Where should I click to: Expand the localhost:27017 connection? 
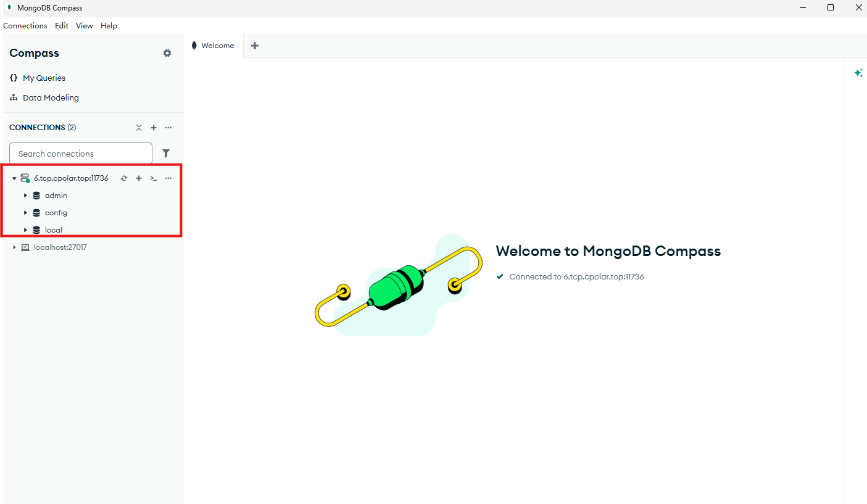(x=14, y=247)
